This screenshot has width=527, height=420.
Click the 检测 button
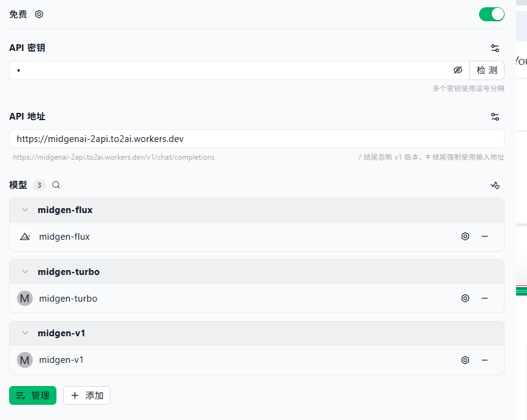click(486, 70)
